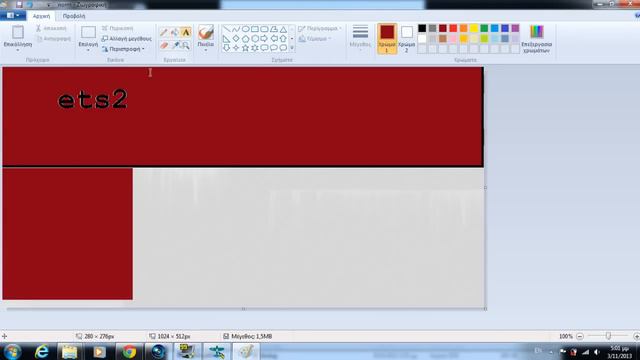Open the Rotate (Περιστροφή) dropdown
Viewport: 640px width, 360px height.
pyautogui.click(x=123, y=49)
